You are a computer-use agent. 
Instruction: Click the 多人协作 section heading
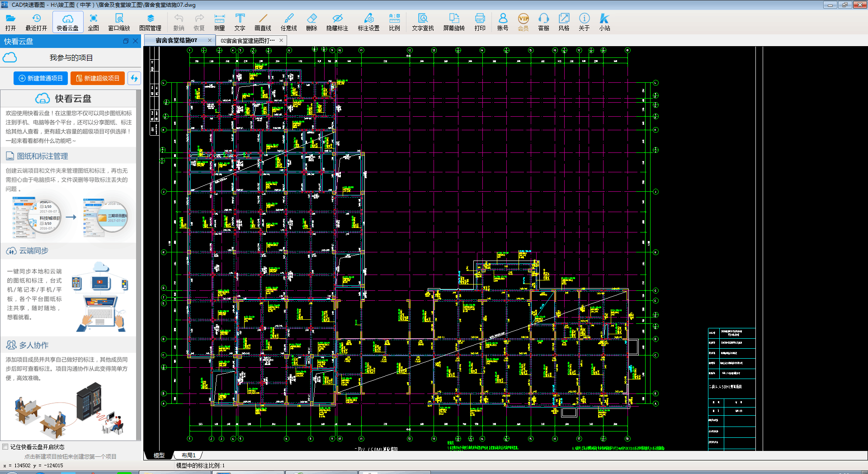point(33,345)
